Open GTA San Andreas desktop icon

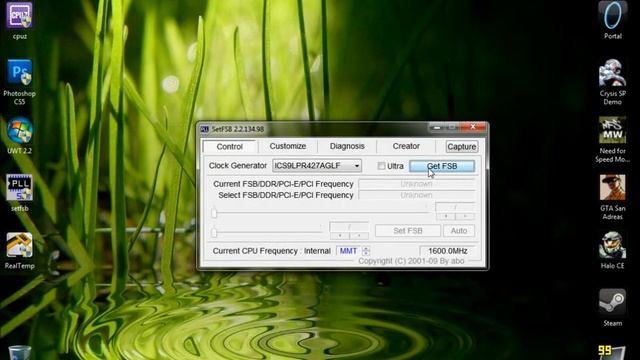pyautogui.click(x=613, y=197)
